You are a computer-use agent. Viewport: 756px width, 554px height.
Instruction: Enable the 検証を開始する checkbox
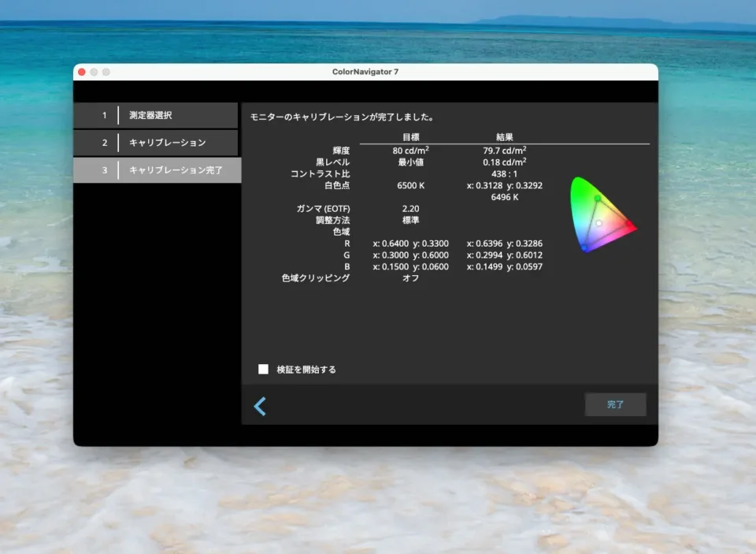264,369
